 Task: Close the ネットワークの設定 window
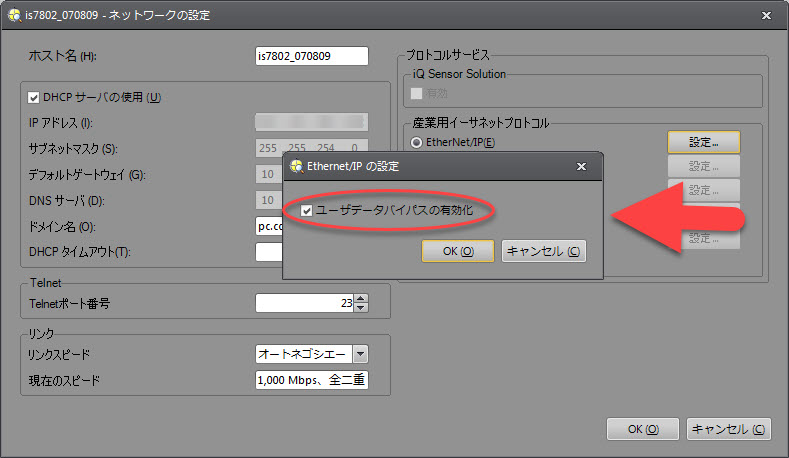[766, 15]
